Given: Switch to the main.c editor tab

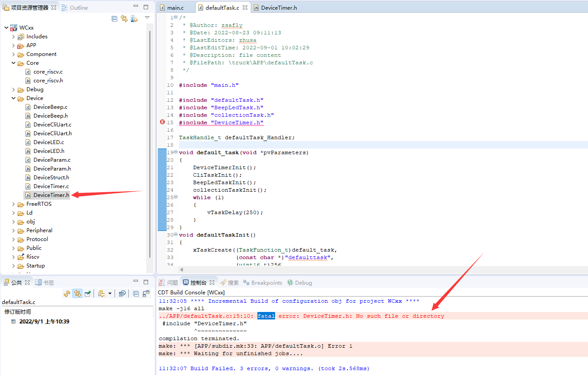Looking at the screenshot, I should (x=175, y=7).
